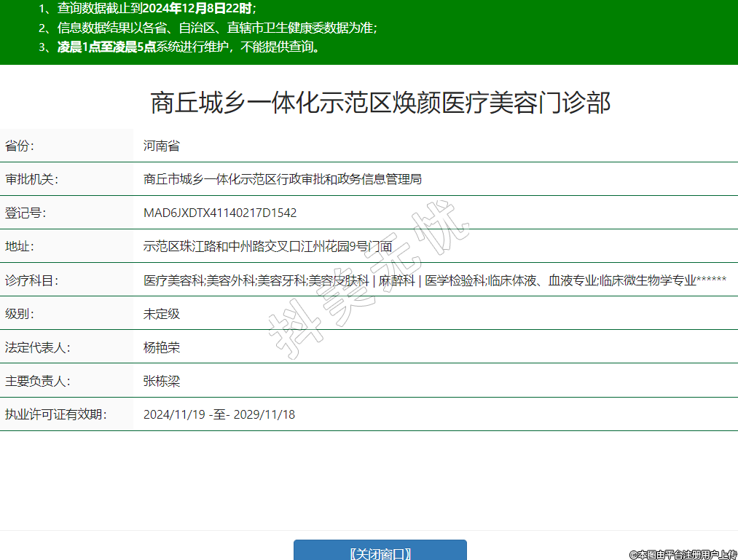
Task: Click the 登记号 field label
Action: click(25, 213)
